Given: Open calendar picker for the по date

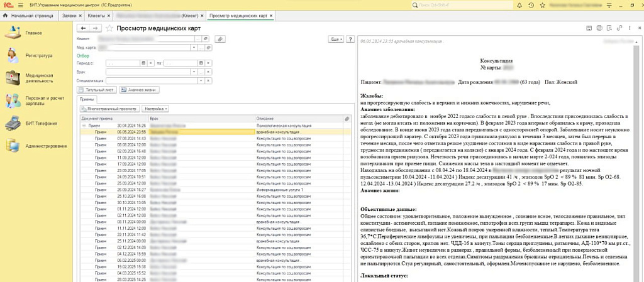Looking at the screenshot, I should point(202,63).
